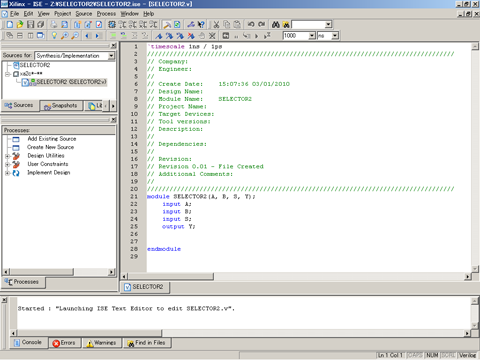480x360 pixels.
Task: Click the search text field beside binoculars
Action: click(308, 24)
